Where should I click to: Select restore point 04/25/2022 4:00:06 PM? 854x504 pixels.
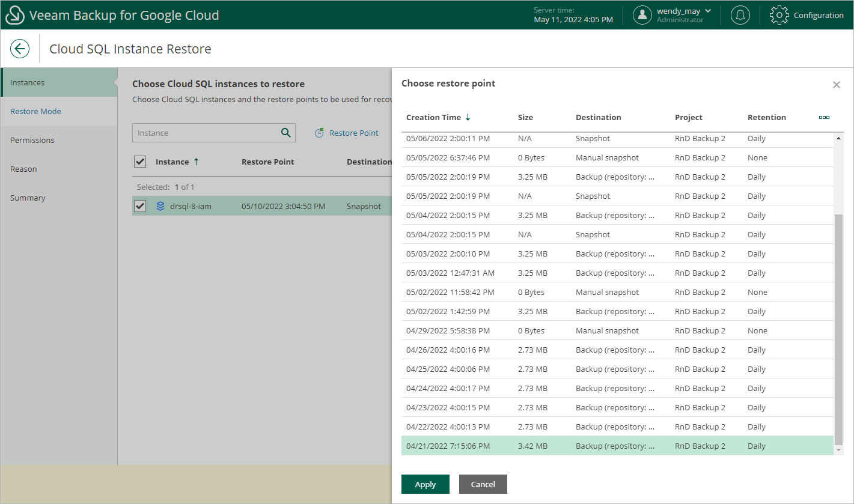(x=617, y=369)
